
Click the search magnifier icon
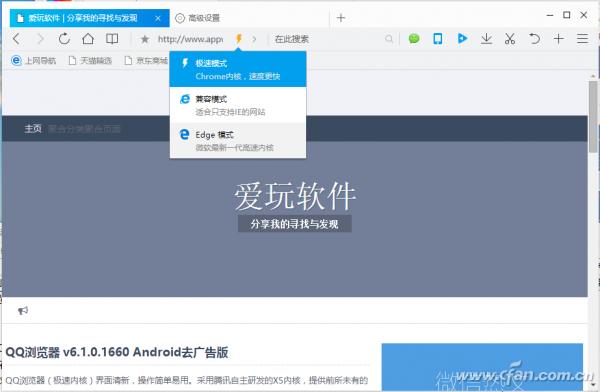pos(389,39)
